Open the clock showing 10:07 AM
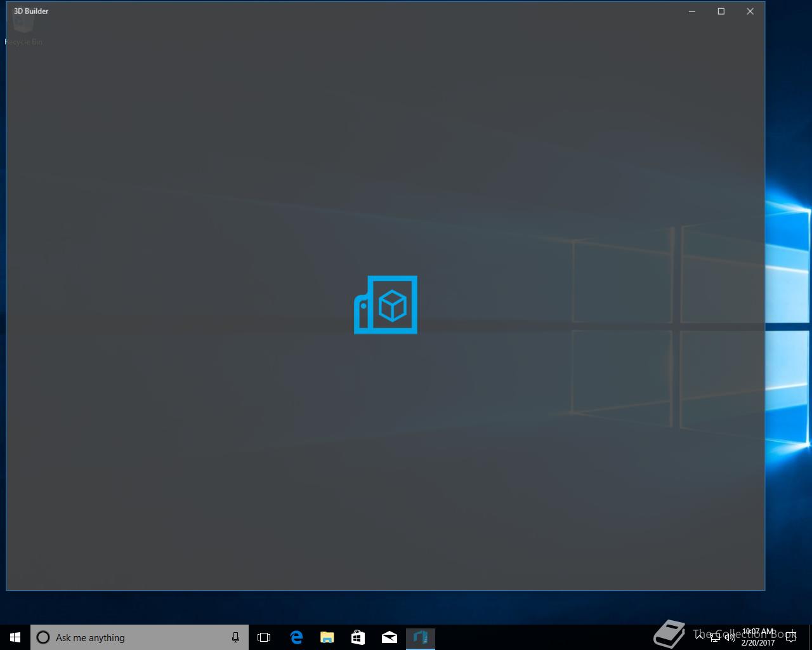 tap(758, 637)
